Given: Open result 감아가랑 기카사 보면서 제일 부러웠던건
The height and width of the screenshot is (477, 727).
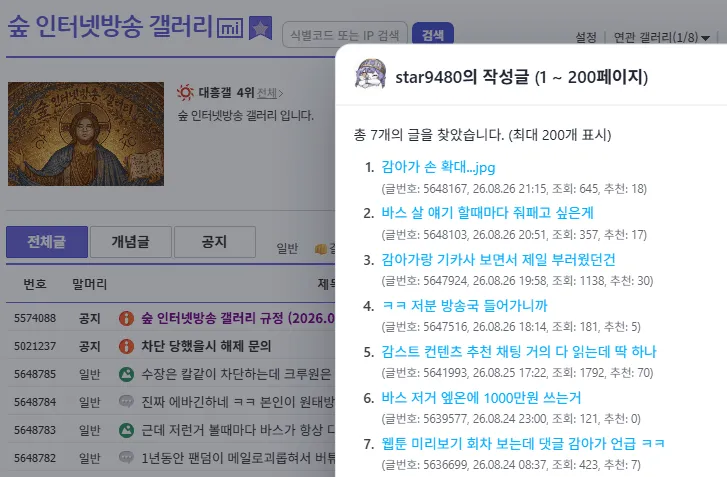Looking at the screenshot, I should point(498,260).
